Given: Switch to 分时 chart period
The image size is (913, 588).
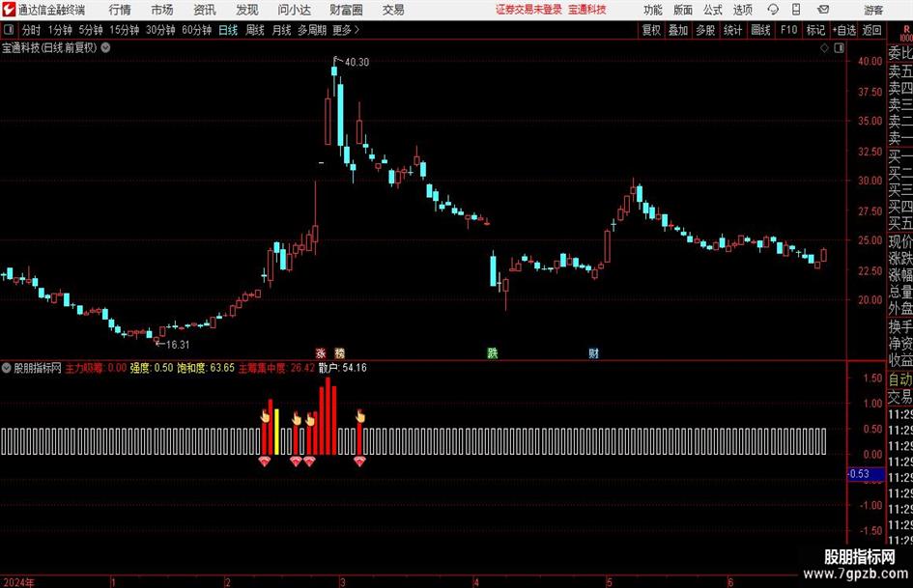Looking at the screenshot, I should (32, 30).
